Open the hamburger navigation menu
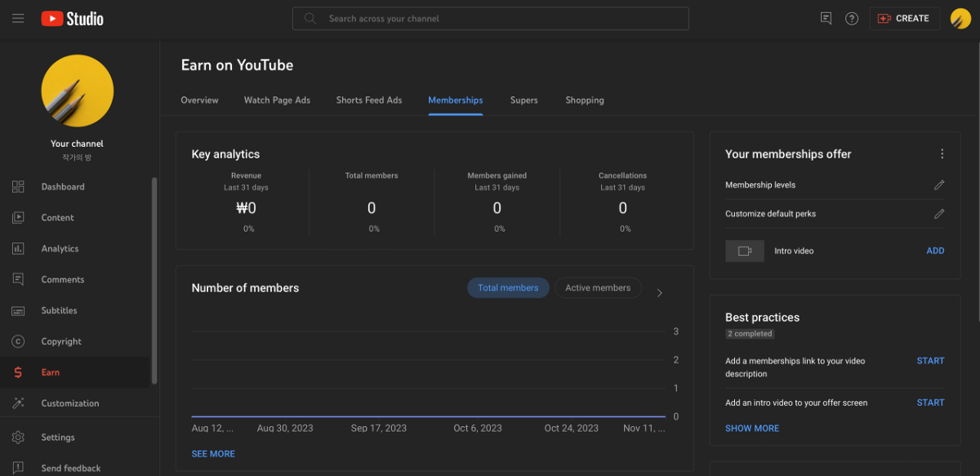Screen dimensions: 980x476 (18, 18)
